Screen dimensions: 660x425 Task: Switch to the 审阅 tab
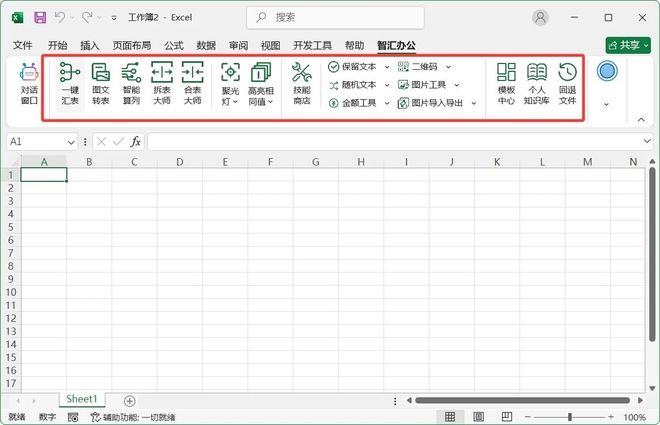pos(238,45)
